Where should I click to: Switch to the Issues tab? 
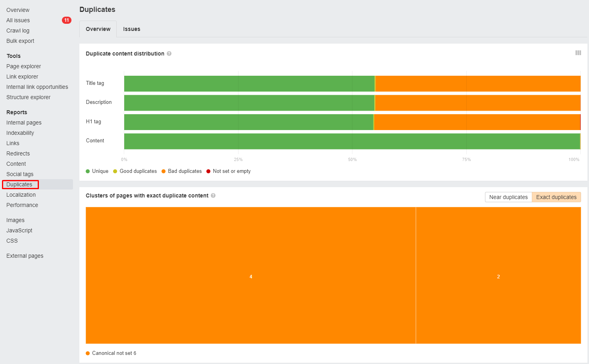pyautogui.click(x=131, y=29)
